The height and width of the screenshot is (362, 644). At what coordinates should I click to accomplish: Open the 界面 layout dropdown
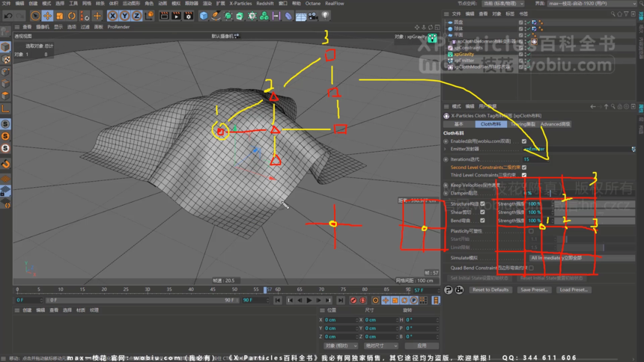592,4
